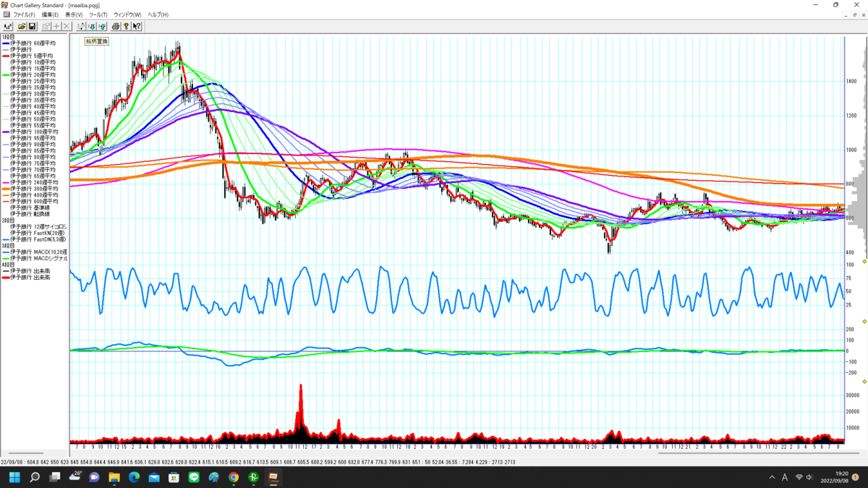Image resolution: width=868 pixels, height=488 pixels.
Task: Click the blue swatch beside 60週平均
Action: click(x=5, y=43)
